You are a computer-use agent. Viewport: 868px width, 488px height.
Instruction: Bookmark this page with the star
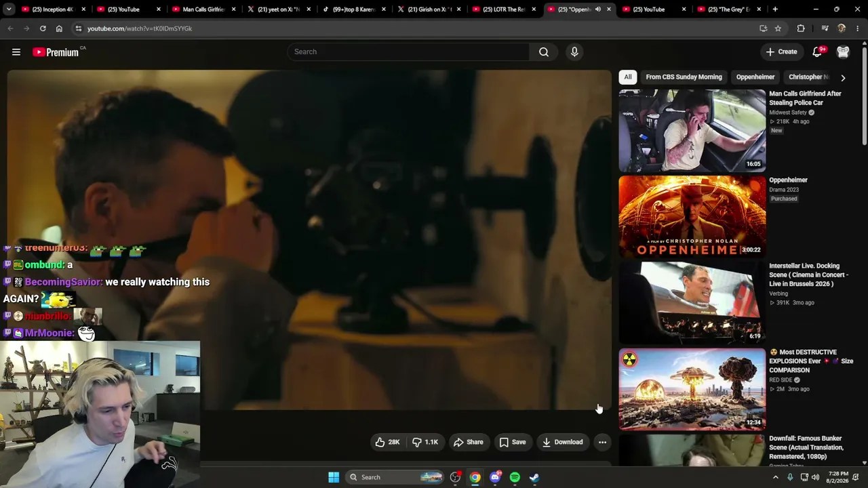pos(778,28)
